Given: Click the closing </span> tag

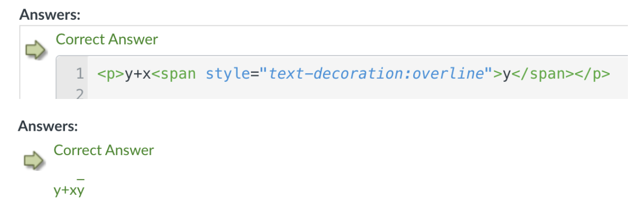Looking at the screenshot, I should pyautogui.click(x=546, y=74).
